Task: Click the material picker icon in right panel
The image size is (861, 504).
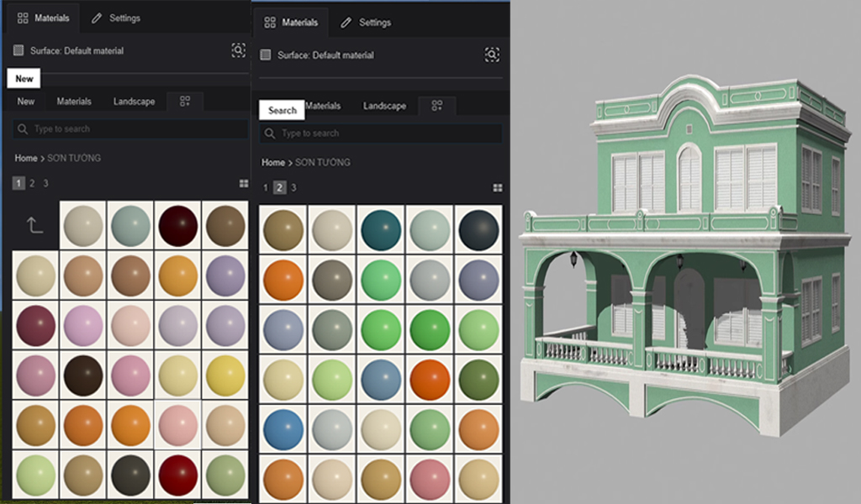Action: 492,55
